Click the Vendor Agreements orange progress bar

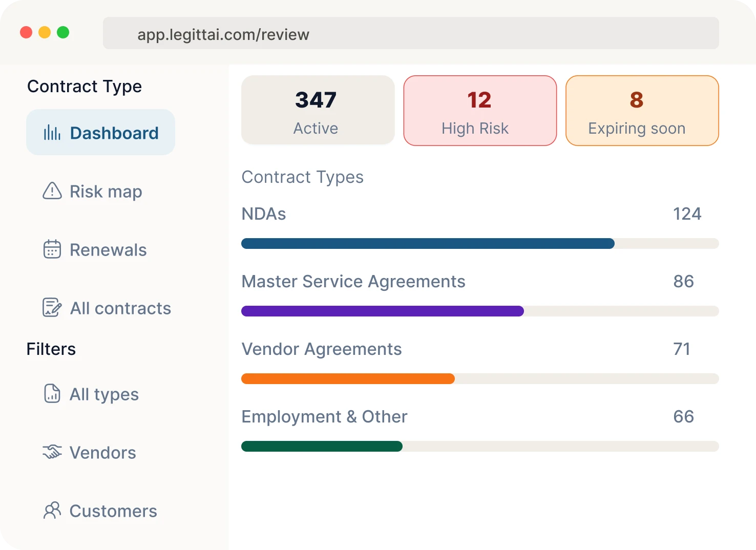(x=348, y=379)
